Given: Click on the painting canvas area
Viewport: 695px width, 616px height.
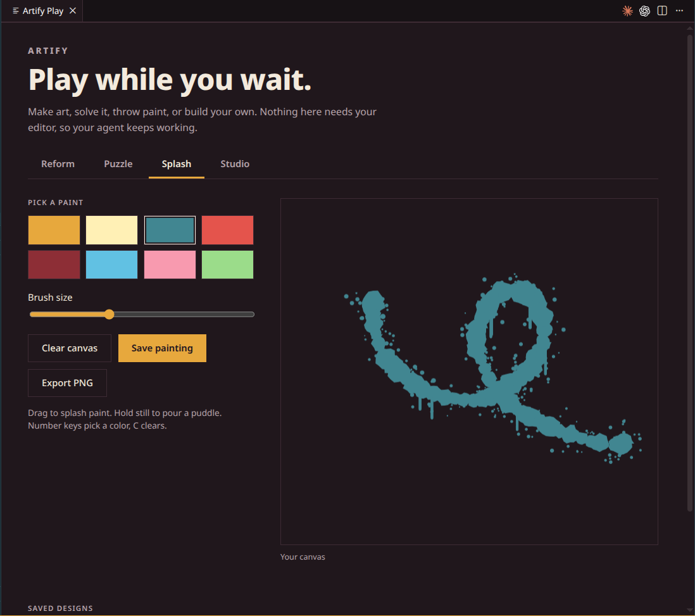Looking at the screenshot, I should [x=469, y=372].
